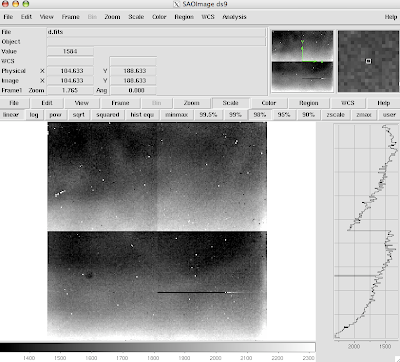Click the panner thumbnail image
Viewport: 400px width, 362px height.
[x=302, y=61]
